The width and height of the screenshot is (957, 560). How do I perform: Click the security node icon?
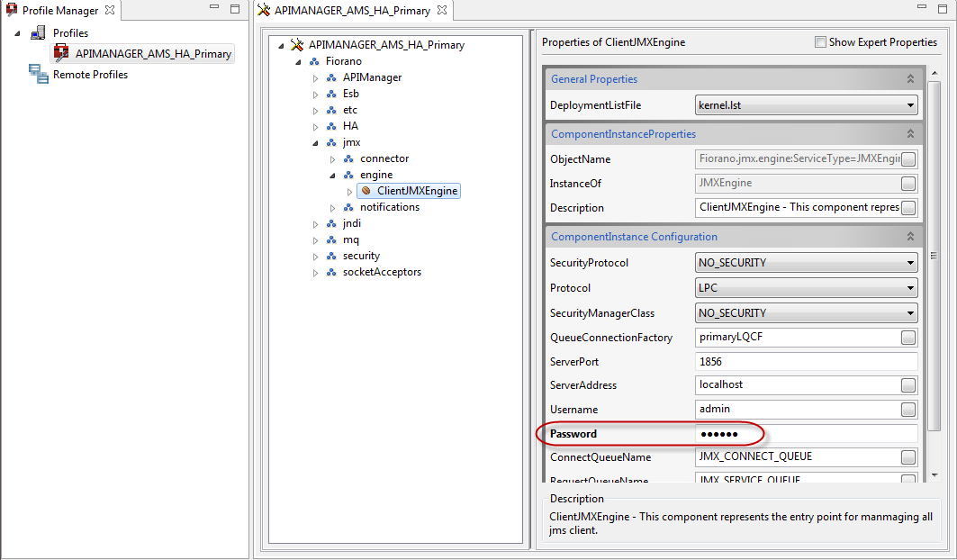click(x=331, y=256)
